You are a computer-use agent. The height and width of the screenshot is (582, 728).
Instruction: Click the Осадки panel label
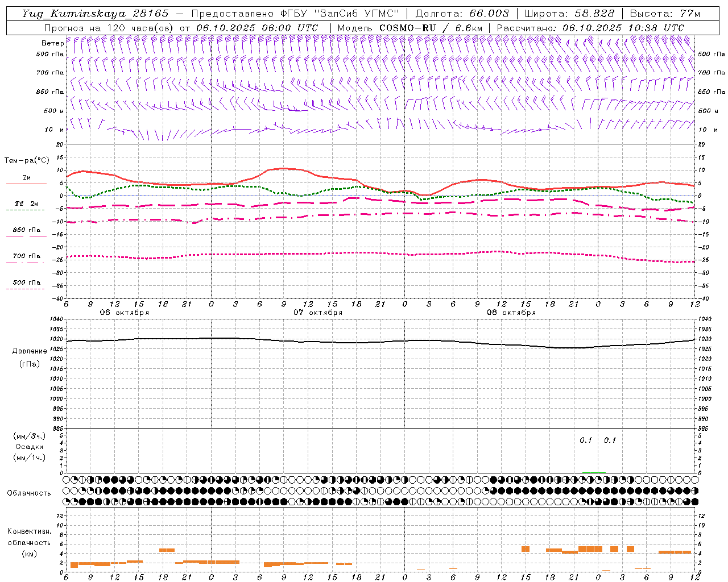[29, 447]
